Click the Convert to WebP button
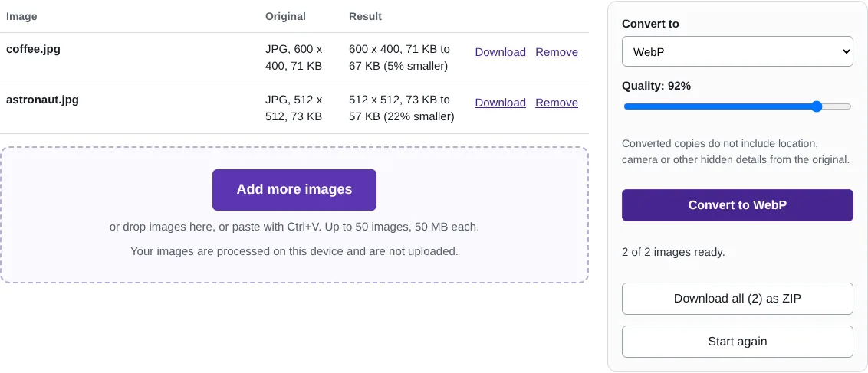Image resolution: width=868 pixels, height=373 pixels. click(x=738, y=205)
